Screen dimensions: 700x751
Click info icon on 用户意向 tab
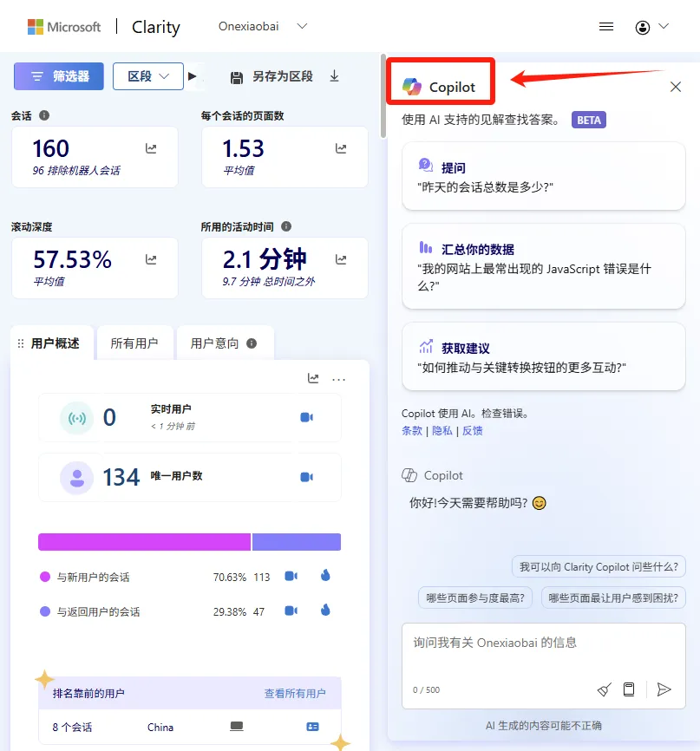[251, 343]
